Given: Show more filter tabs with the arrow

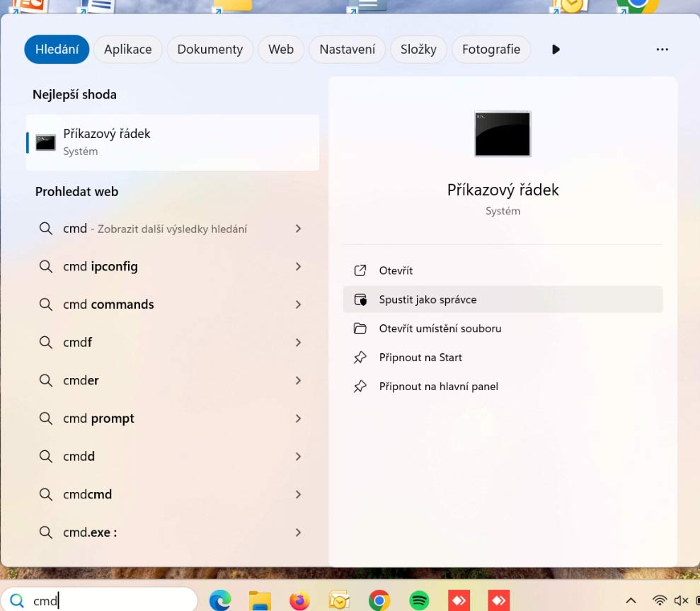Looking at the screenshot, I should coord(556,49).
